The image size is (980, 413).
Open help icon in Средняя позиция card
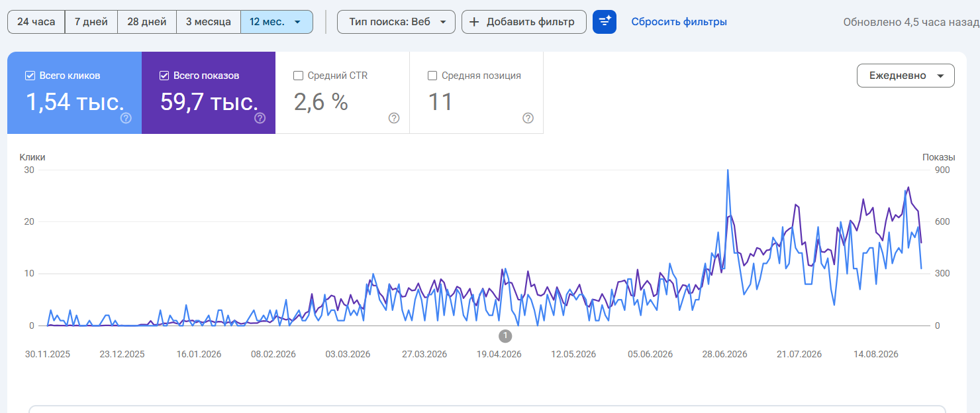coord(528,118)
